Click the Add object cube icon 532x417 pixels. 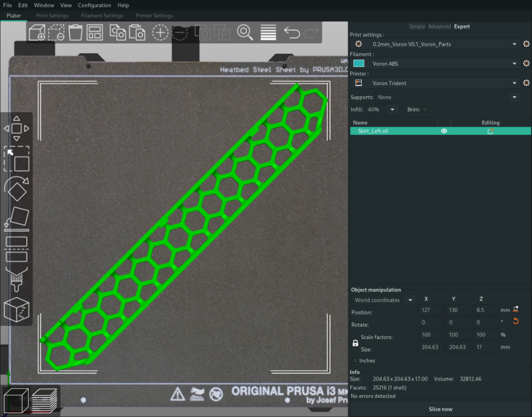(x=37, y=32)
